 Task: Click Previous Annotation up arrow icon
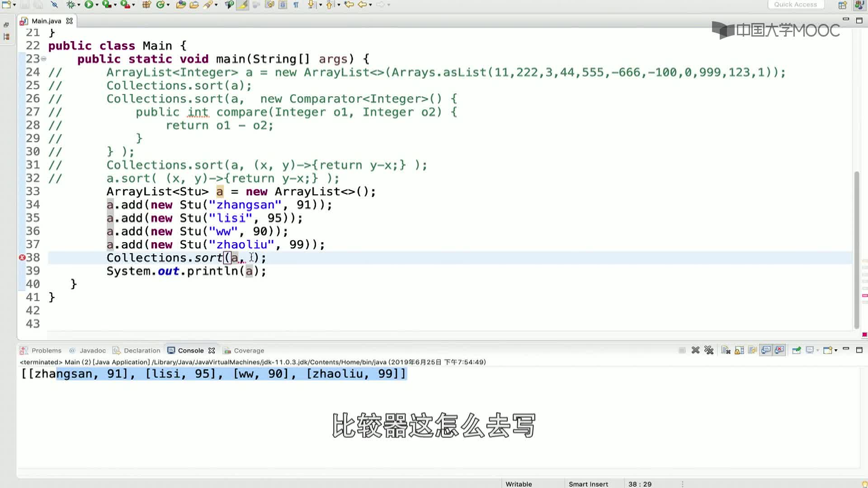tap(330, 5)
